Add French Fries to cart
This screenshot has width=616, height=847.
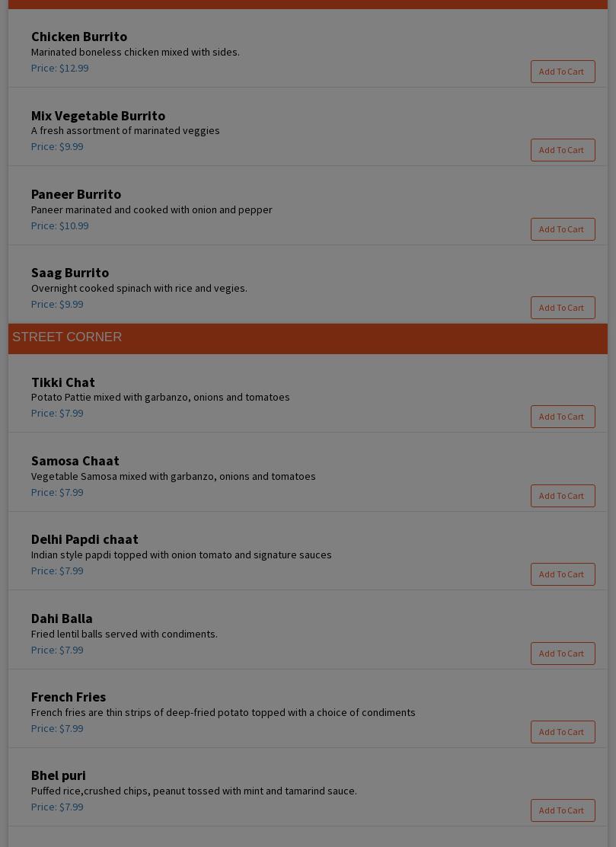[x=563, y=732]
